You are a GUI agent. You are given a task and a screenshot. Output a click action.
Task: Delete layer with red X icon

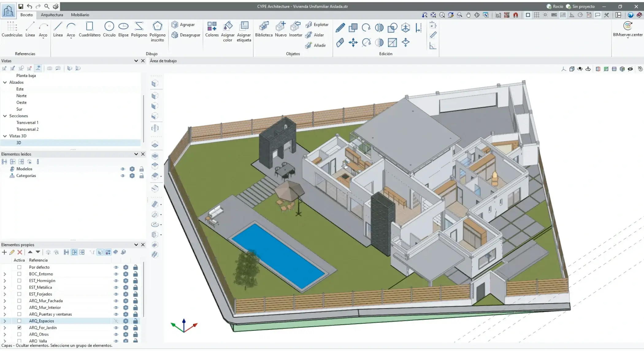tap(20, 252)
